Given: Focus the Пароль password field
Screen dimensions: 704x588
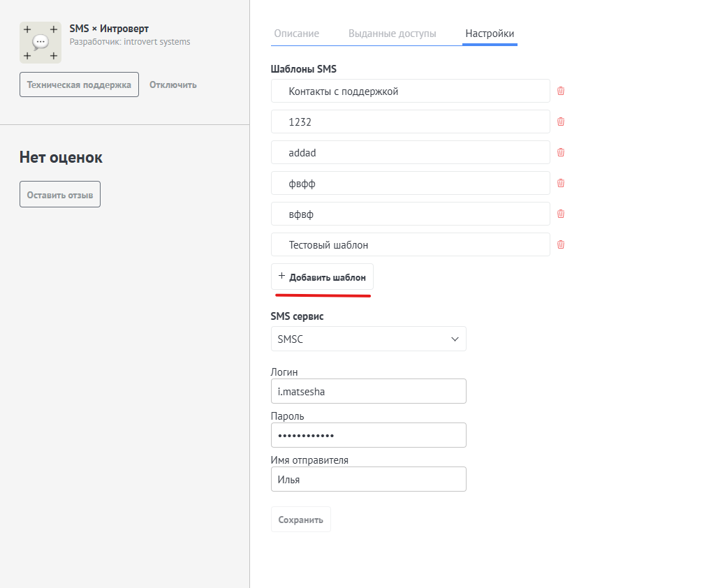Looking at the screenshot, I should click(369, 435).
